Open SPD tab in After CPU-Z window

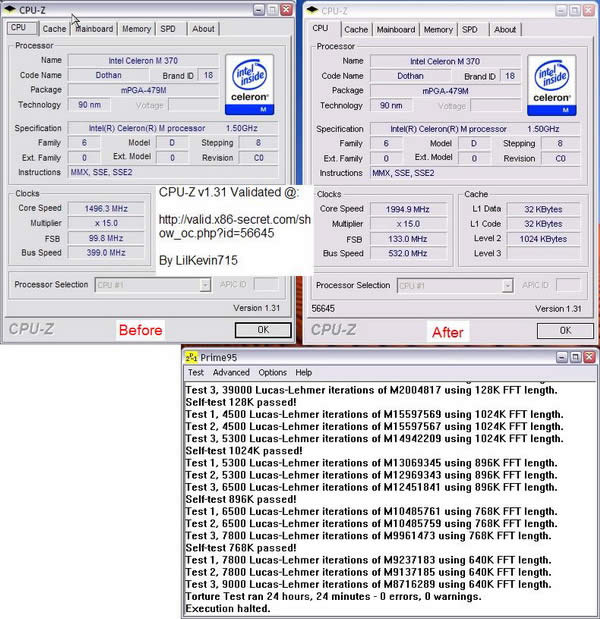coord(470,30)
